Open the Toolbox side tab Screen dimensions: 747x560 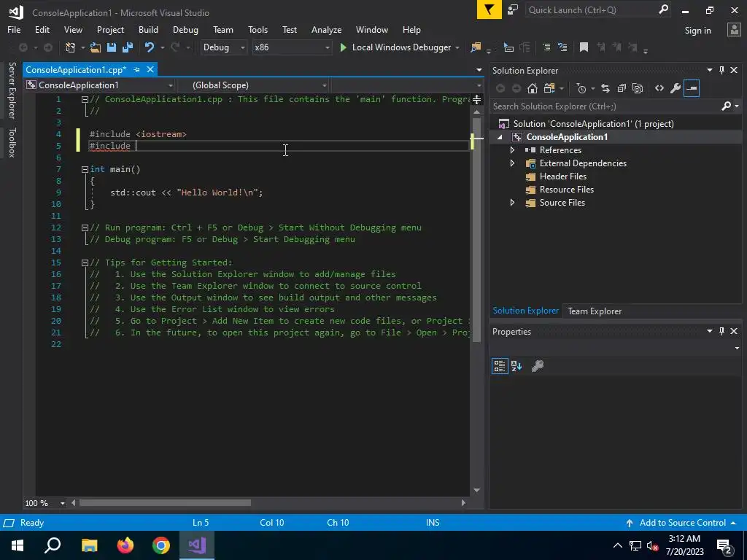pos(12,142)
